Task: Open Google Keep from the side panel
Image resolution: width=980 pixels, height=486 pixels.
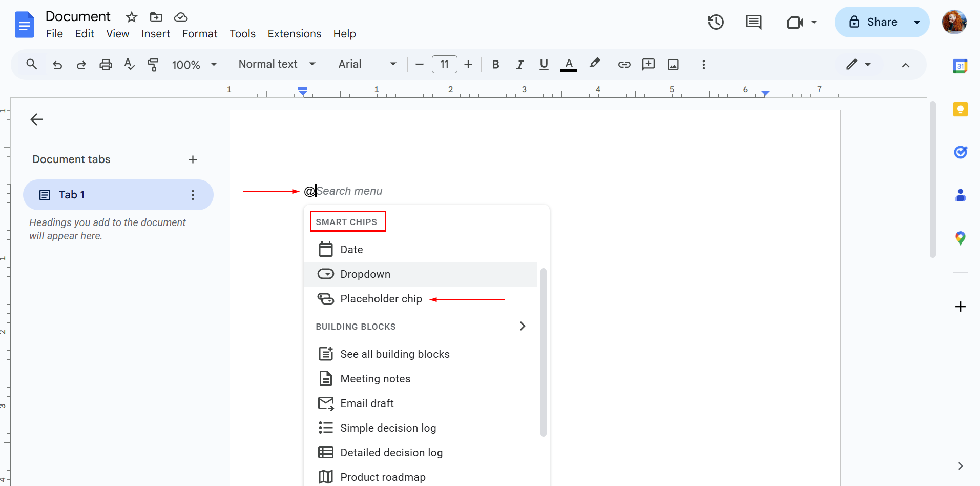Action: (x=961, y=109)
